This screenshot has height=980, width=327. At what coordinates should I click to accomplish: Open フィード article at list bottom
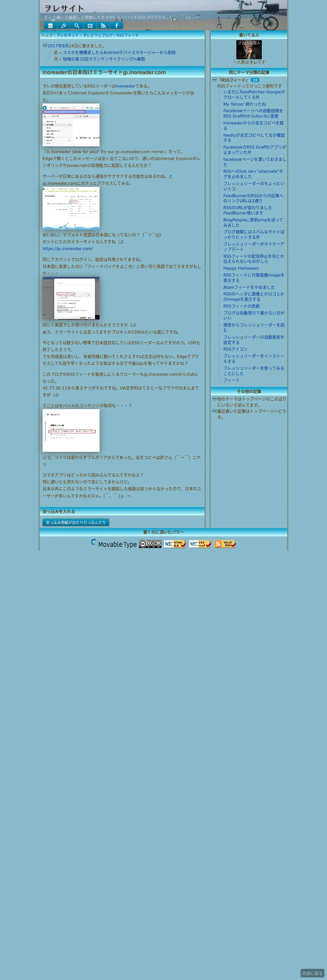coord(231,380)
